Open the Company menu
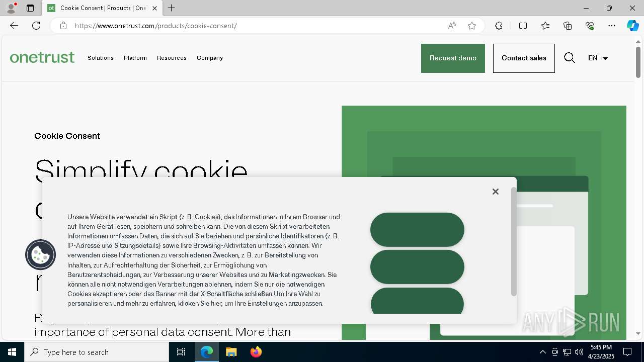The width and height of the screenshot is (644, 362). tap(210, 58)
